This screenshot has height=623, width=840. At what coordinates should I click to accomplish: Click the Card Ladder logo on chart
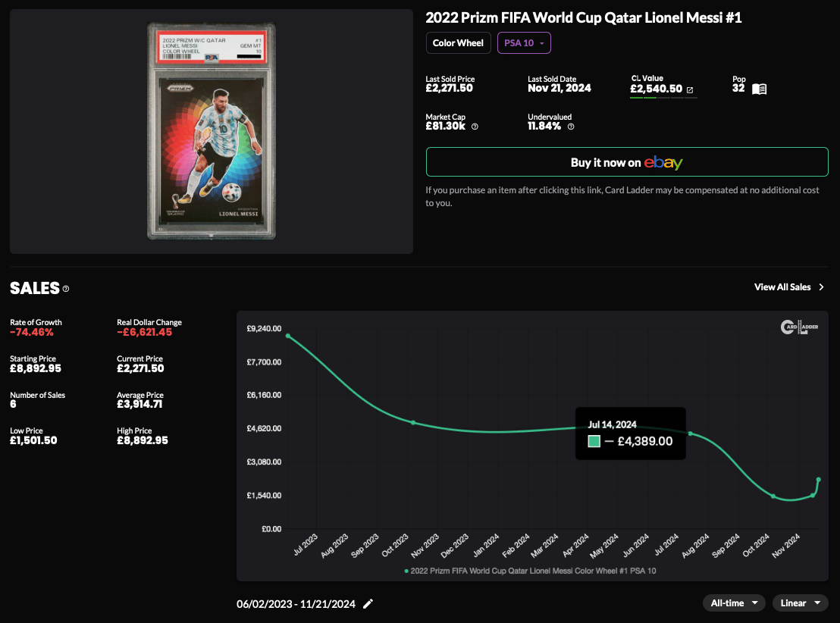click(x=799, y=327)
